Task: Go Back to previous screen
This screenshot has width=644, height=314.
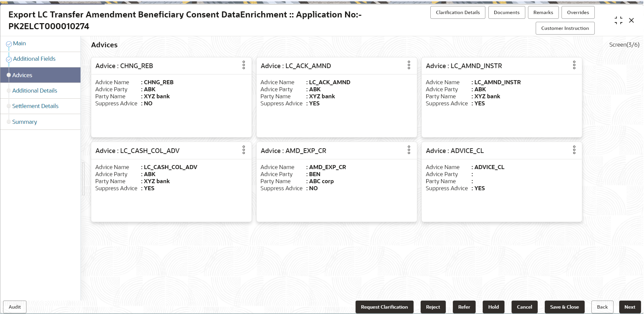Action: [x=602, y=307]
